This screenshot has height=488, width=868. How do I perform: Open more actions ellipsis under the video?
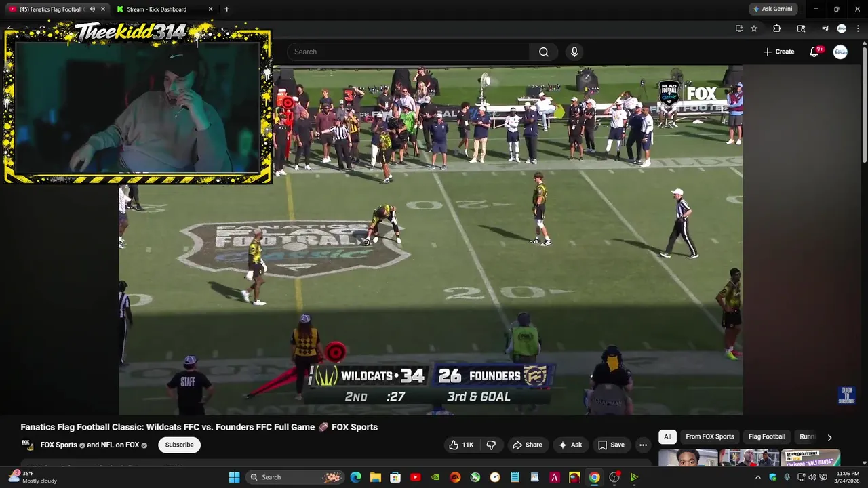(x=643, y=445)
